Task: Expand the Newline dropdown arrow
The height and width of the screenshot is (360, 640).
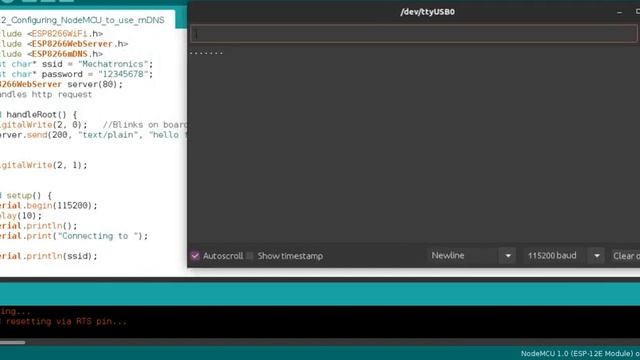Action: (508, 256)
